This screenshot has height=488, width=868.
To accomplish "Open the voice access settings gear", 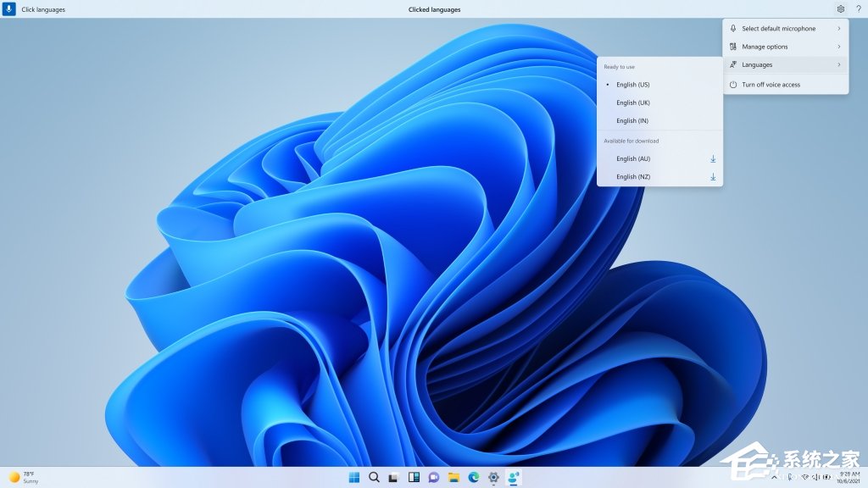I will pos(840,9).
